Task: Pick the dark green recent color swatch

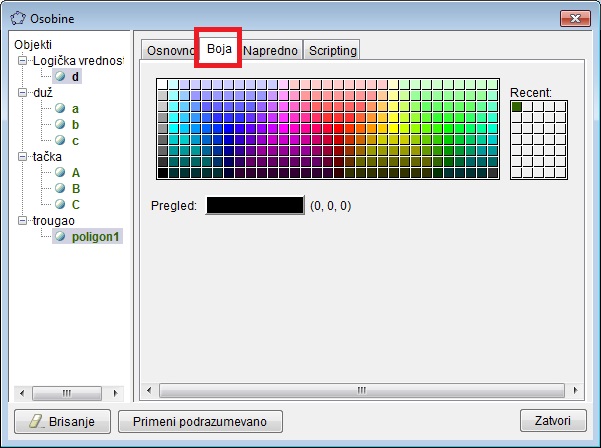Action: pyautogui.click(x=517, y=107)
